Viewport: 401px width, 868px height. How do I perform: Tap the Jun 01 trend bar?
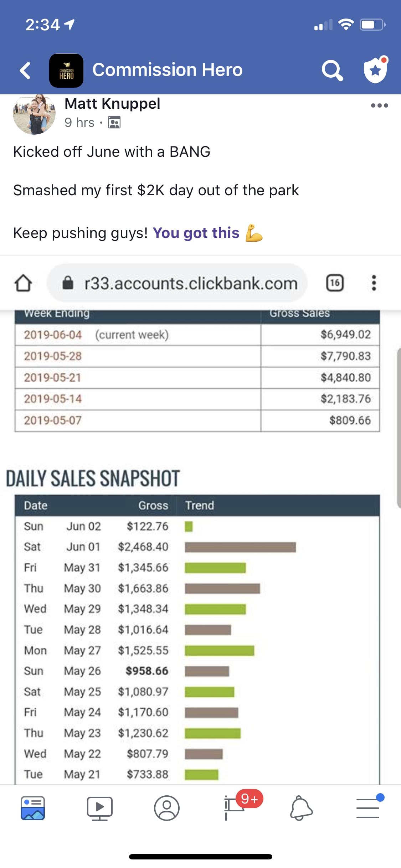(240, 547)
